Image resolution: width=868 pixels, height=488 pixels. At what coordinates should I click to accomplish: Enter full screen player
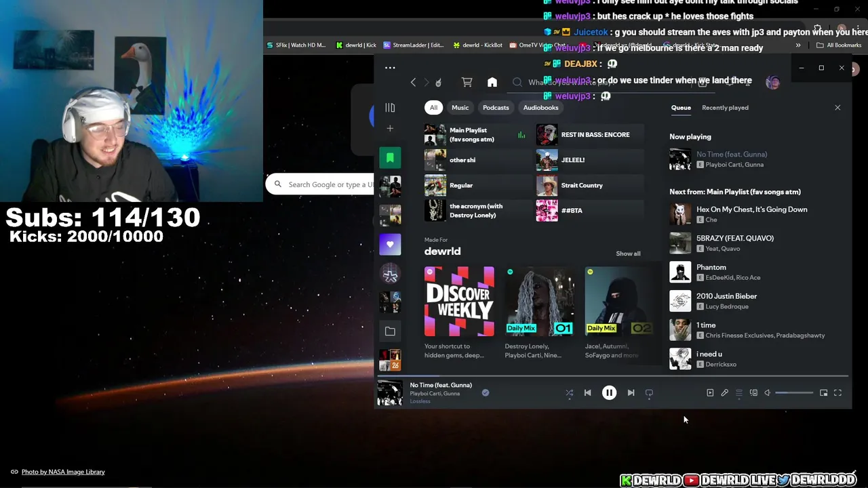pos(838,392)
